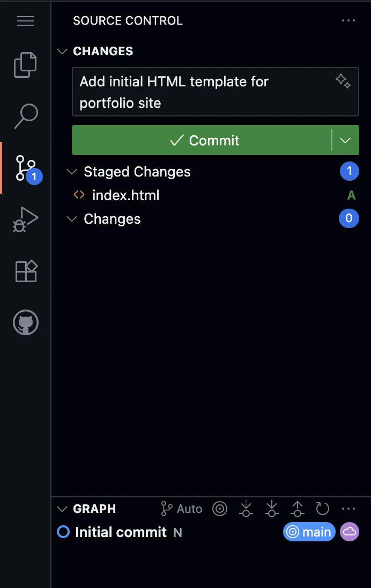371x588 pixels.
Task: Open the Source Control view icon
Action: click(x=25, y=167)
